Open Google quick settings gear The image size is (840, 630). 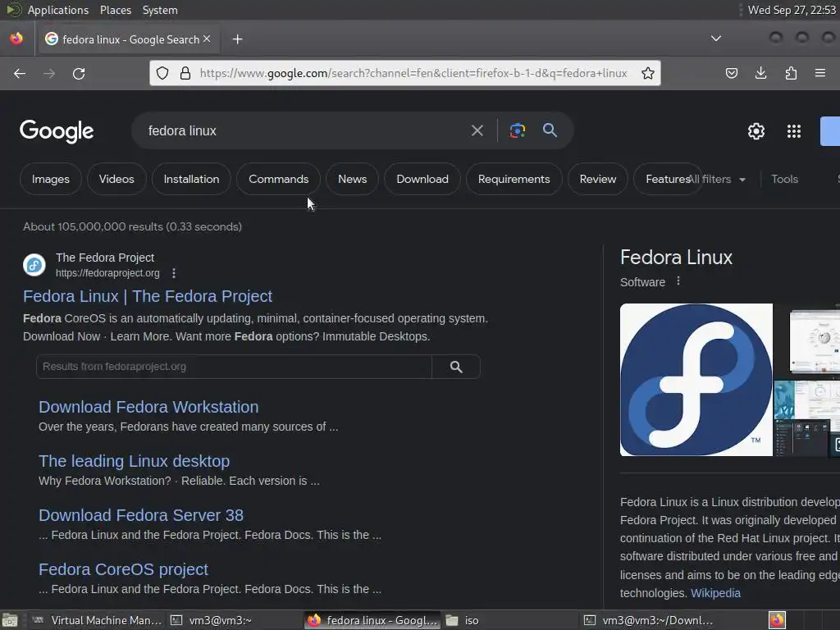point(756,131)
